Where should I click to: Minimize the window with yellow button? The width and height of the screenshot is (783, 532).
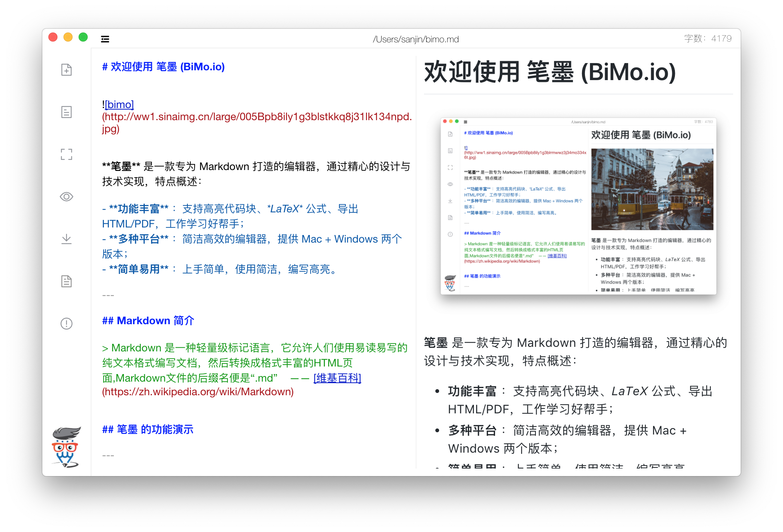(68, 37)
